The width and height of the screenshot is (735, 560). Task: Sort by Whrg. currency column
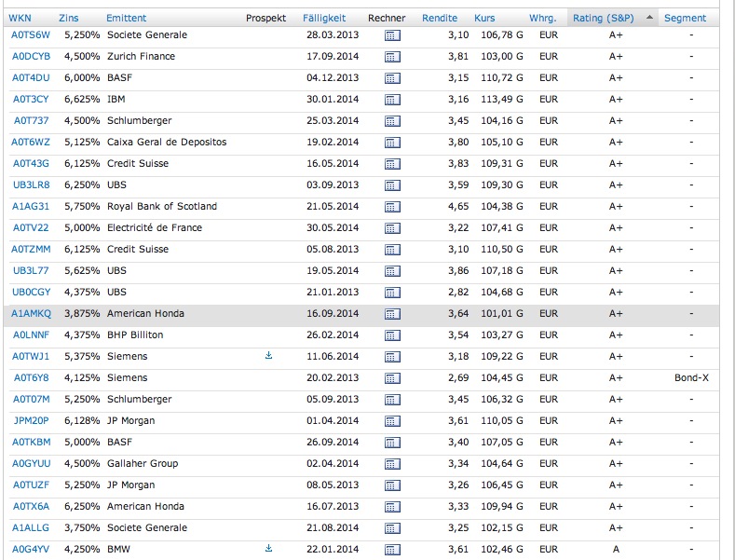[x=543, y=18]
